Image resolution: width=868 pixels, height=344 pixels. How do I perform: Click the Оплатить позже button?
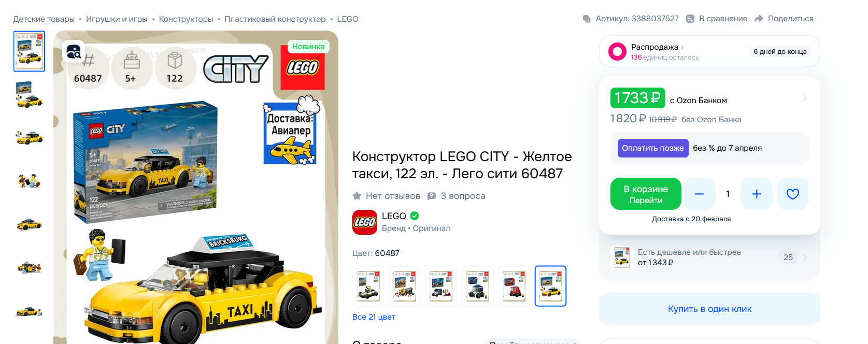point(653,148)
